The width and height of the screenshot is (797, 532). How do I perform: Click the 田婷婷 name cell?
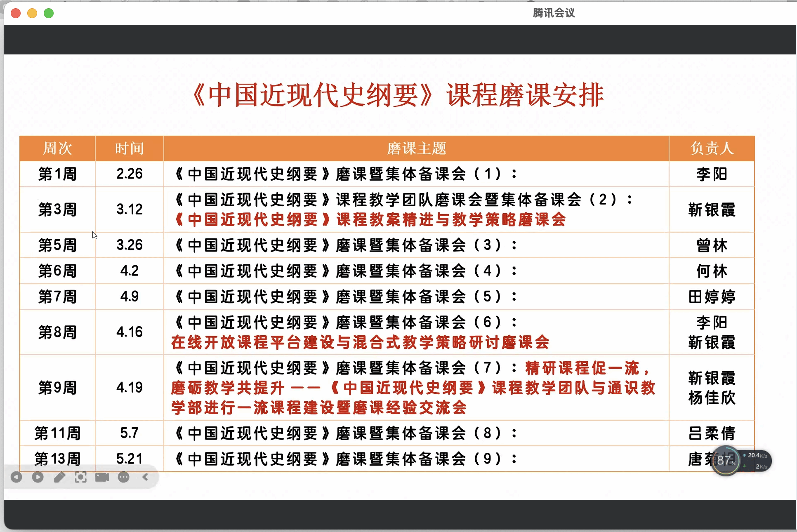pyautogui.click(x=712, y=297)
